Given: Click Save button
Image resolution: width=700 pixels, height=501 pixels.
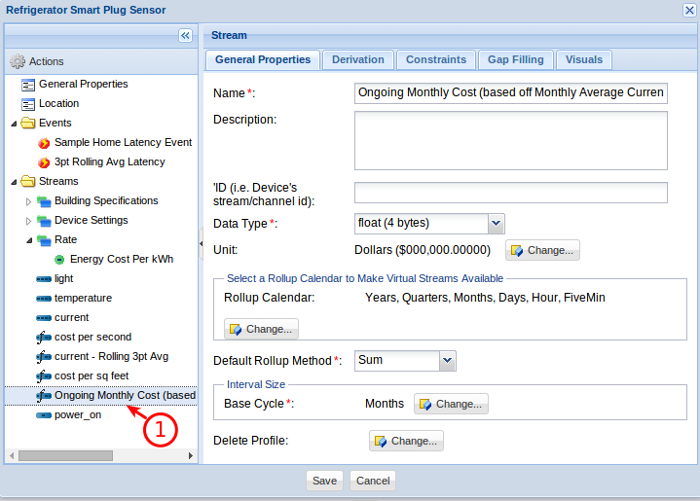Looking at the screenshot, I should click(x=324, y=480).
